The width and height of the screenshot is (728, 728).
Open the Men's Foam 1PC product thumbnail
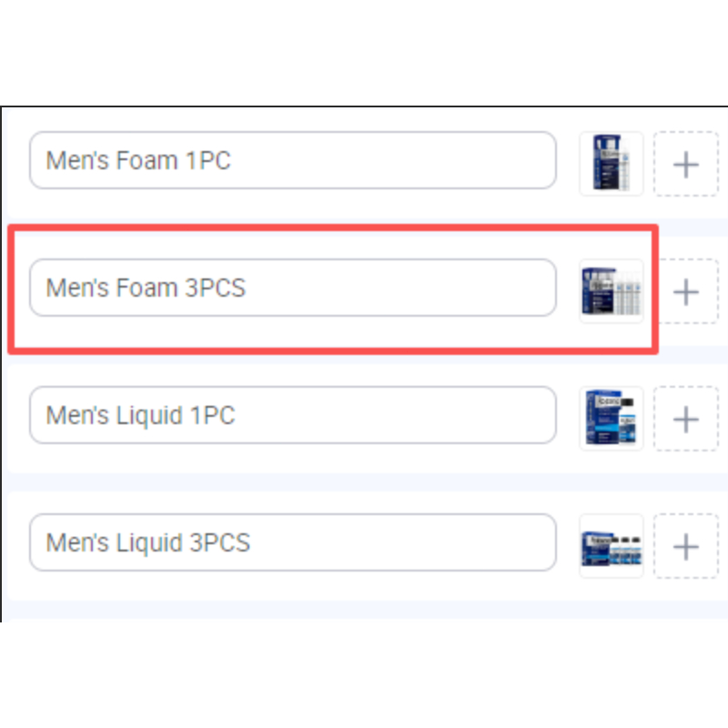pos(612,164)
